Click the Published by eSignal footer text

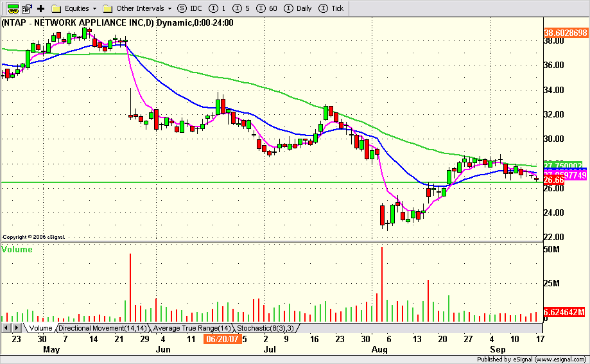tap(532, 360)
